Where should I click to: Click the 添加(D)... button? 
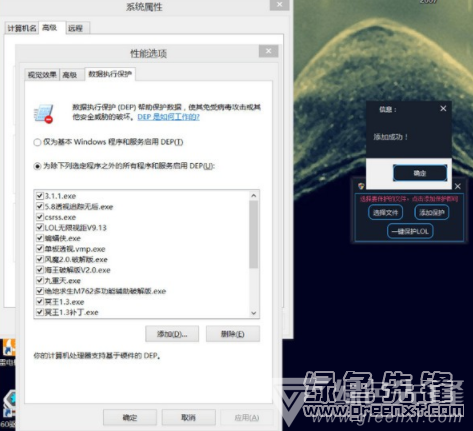point(172,334)
